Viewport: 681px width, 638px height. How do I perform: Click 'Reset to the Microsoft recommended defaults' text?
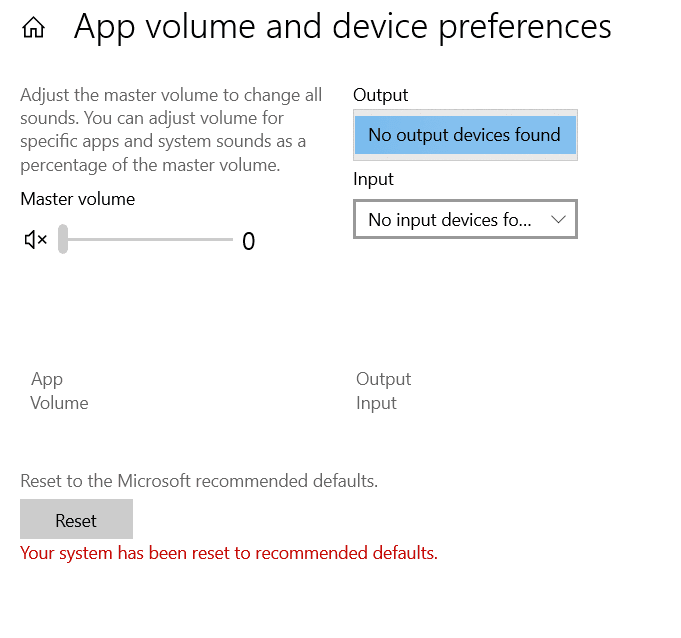pos(199,481)
